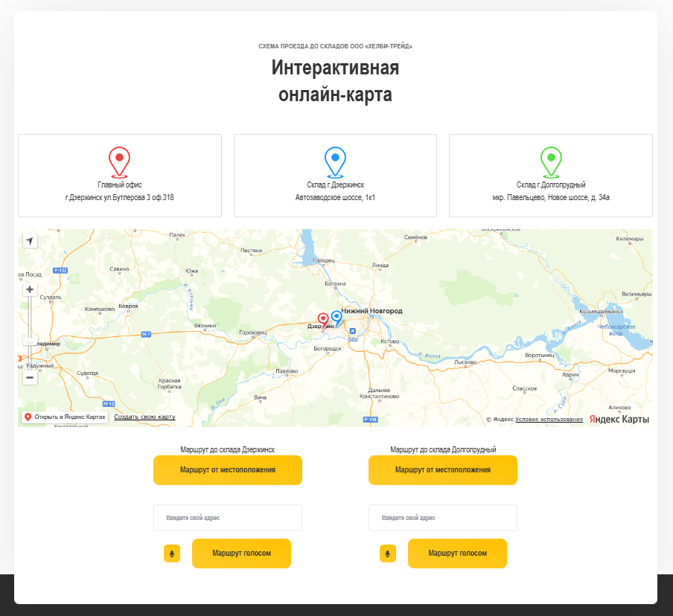Click the Яндекс Карты logo
The image size is (673, 616).
tap(619, 419)
